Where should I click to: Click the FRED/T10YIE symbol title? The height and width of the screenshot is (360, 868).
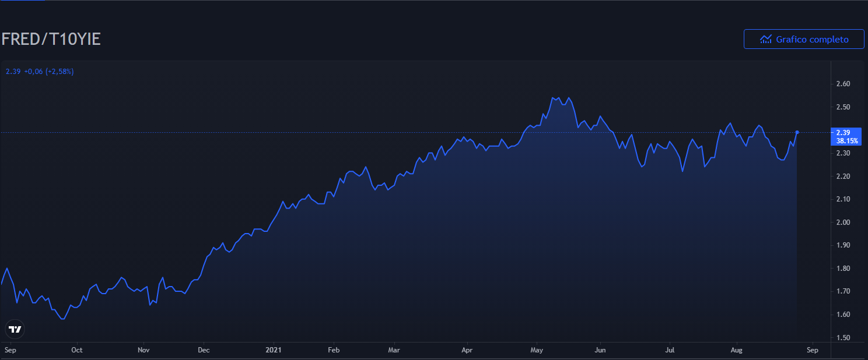pyautogui.click(x=51, y=40)
